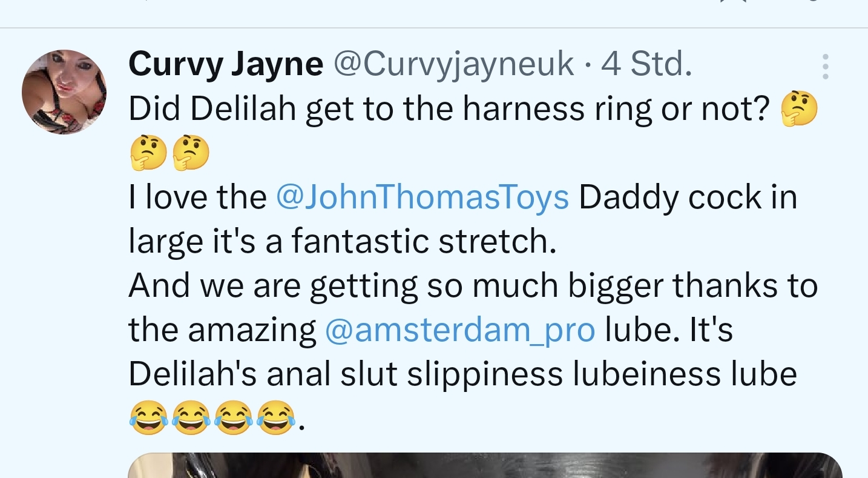Image resolution: width=868 pixels, height=478 pixels.
Task: Click the words "the amazing" before @amsterdam_pro
Action: click(222, 330)
